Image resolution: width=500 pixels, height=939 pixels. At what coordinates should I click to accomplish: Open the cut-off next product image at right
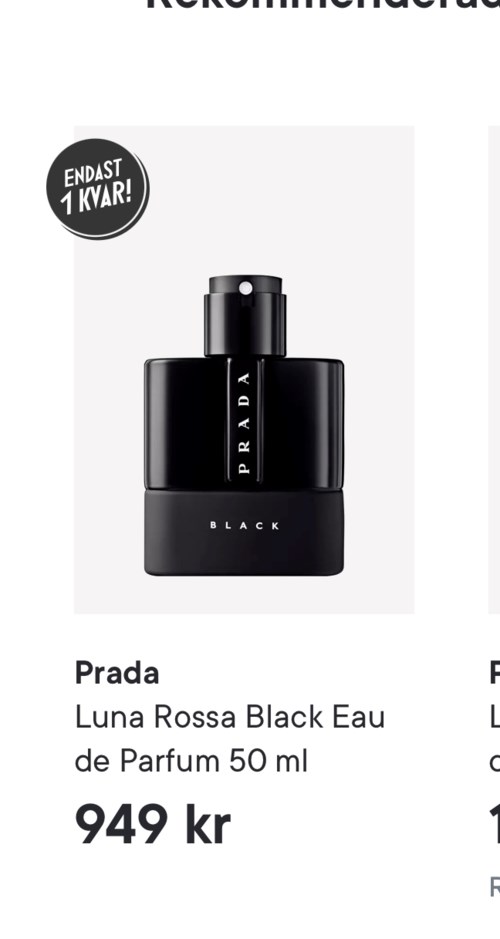pyautogui.click(x=494, y=369)
